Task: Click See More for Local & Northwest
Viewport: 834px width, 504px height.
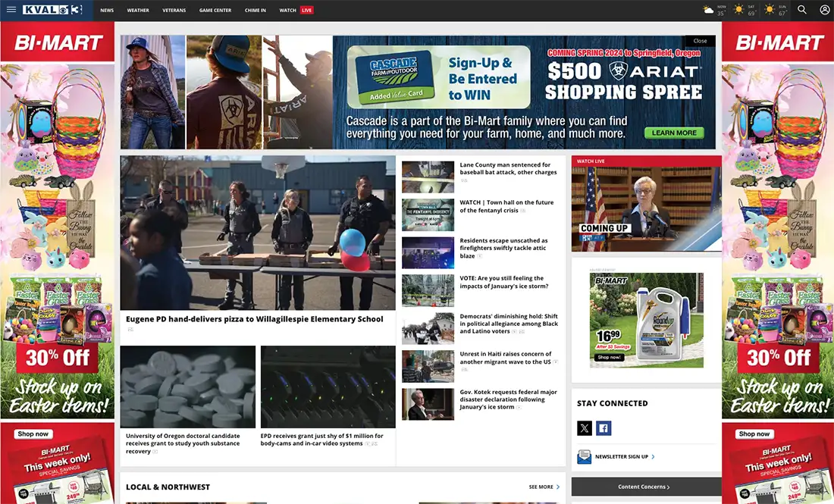Action: 541,487
